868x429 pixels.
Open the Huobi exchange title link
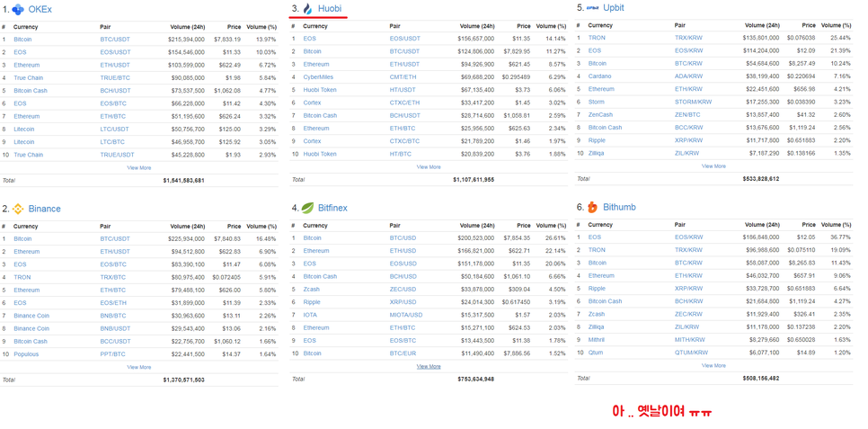pos(330,9)
